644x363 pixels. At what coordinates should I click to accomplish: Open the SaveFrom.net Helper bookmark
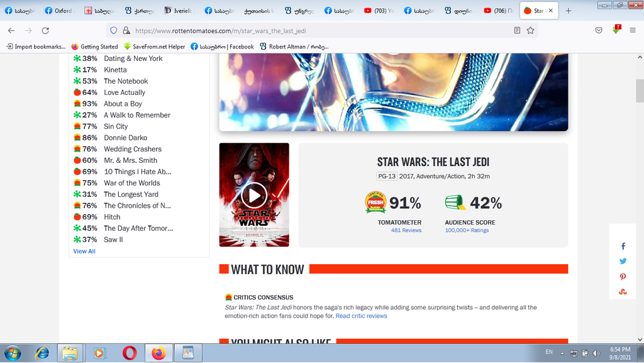coord(155,47)
